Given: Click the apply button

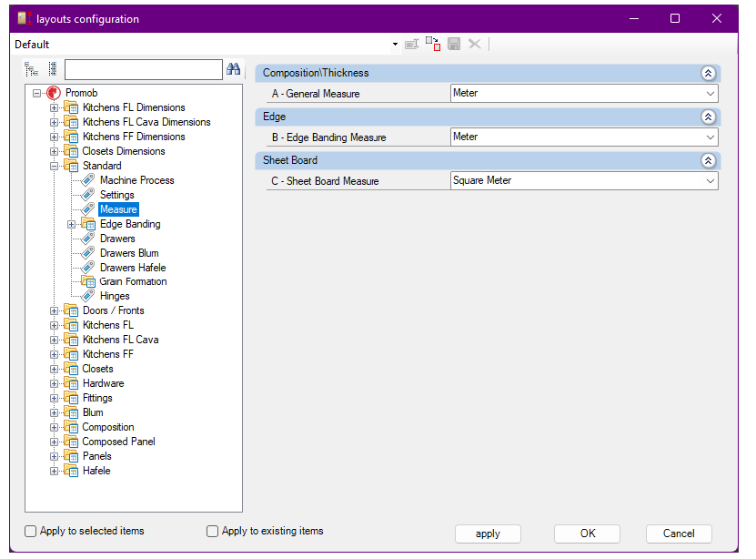Looking at the screenshot, I should (488, 534).
